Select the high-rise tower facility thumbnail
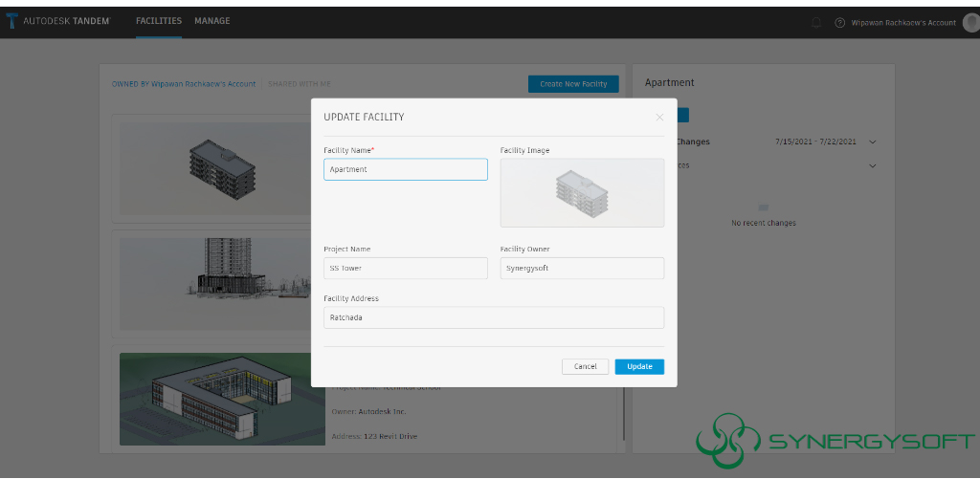The height and width of the screenshot is (479, 980). [215, 284]
